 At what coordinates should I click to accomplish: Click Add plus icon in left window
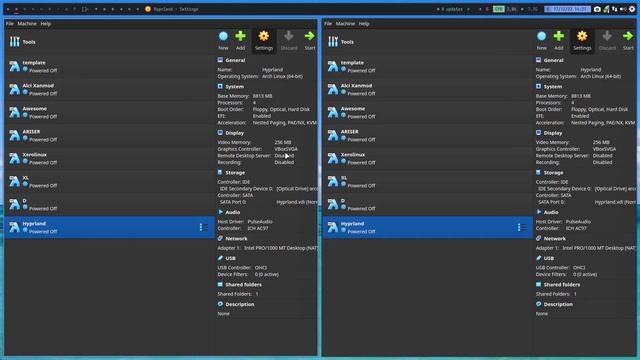(240, 36)
